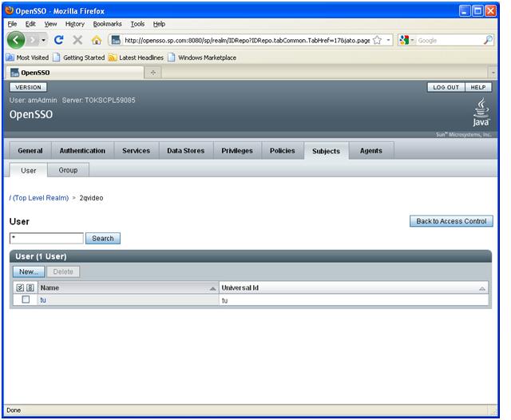Click Back to Access Control button
The width and height of the screenshot is (511, 420).
451,221
